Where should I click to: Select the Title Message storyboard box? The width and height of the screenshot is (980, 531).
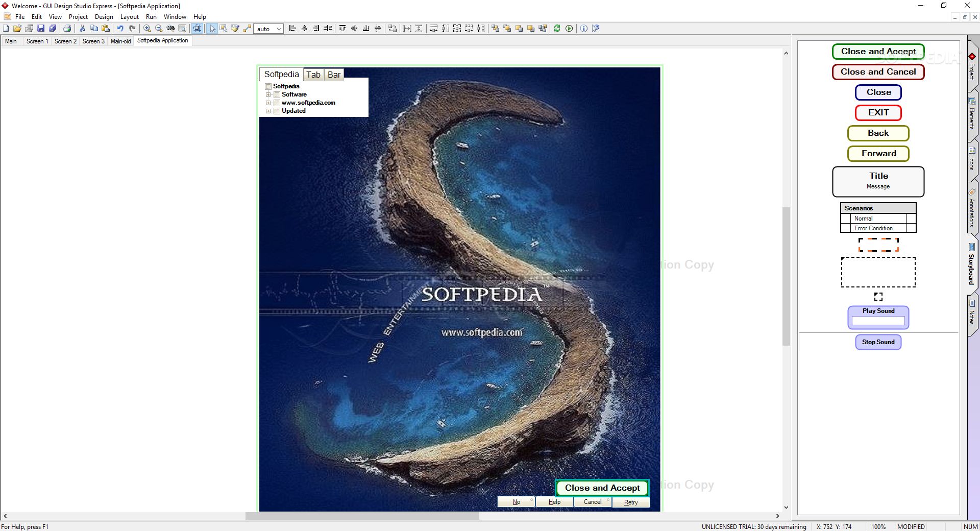[878, 182]
